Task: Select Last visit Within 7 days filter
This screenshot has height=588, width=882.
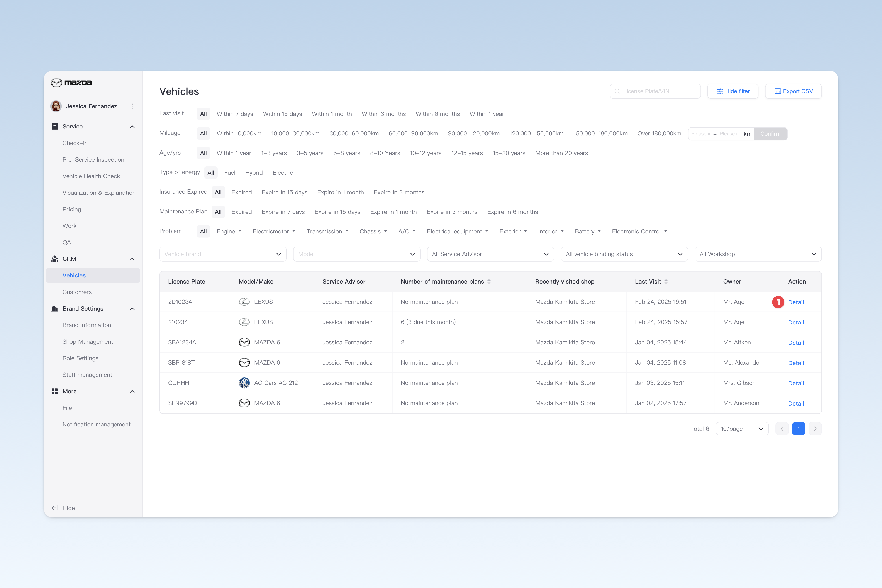Action: pos(235,114)
